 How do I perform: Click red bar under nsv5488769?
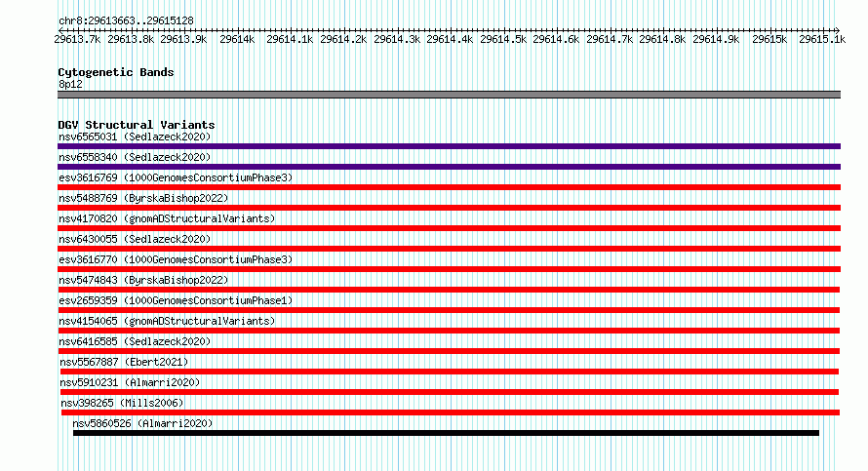pyautogui.click(x=449, y=208)
